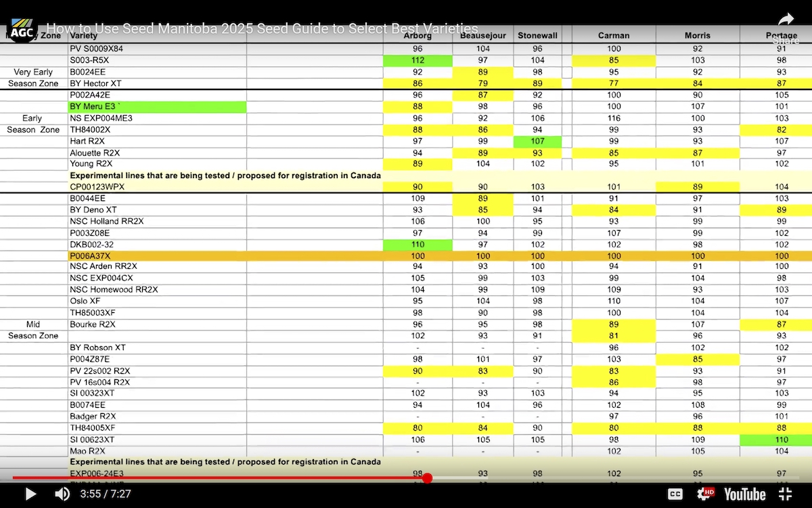Screen dimensions: 812x508
Task: Select the Stonewall column header
Action: pyautogui.click(x=538, y=35)
